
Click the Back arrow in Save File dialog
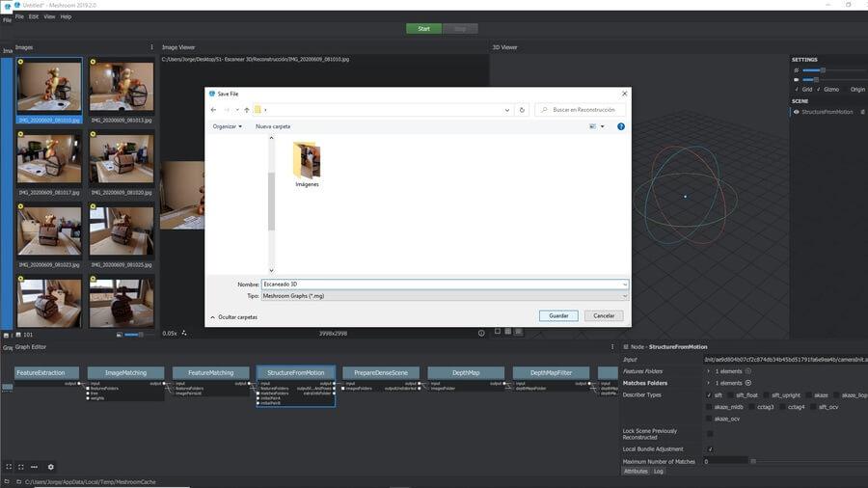[213, 110]
